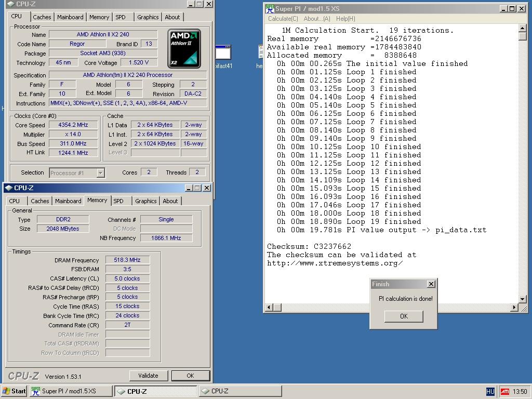The height and width of the screenshot is (399, 532).
Task: Click the CAS# Latency value 5.0 clocks
Action: point(127,278)
